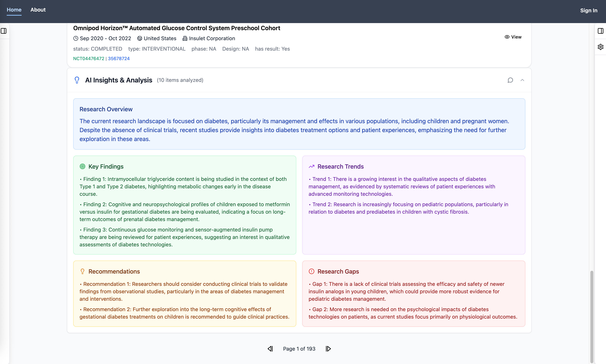Click the trend arrow icon by Research Trends

[x=311, y=167]
